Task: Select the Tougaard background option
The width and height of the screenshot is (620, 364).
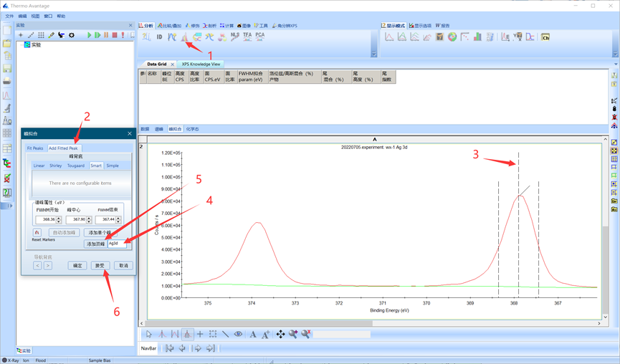Action: (x=75, y=166)
